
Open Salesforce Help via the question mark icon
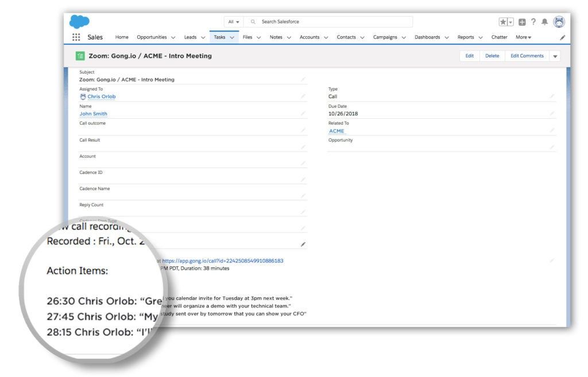pos(533,22)
